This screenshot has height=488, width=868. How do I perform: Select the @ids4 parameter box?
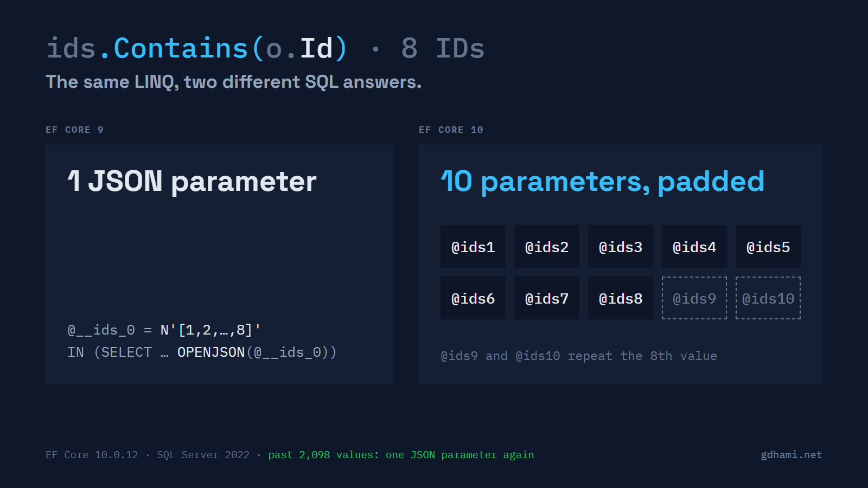(x=694, y=247)
